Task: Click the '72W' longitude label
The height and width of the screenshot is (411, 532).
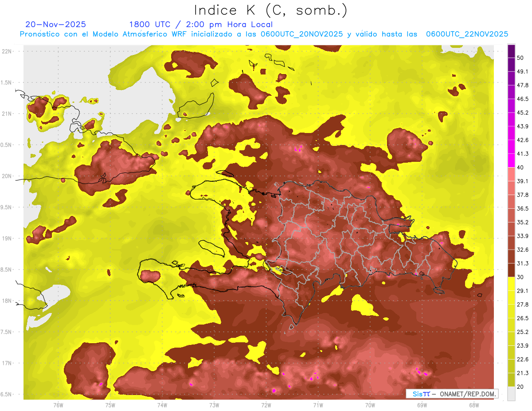Action: pyautogui.click(x=266, y=405)
